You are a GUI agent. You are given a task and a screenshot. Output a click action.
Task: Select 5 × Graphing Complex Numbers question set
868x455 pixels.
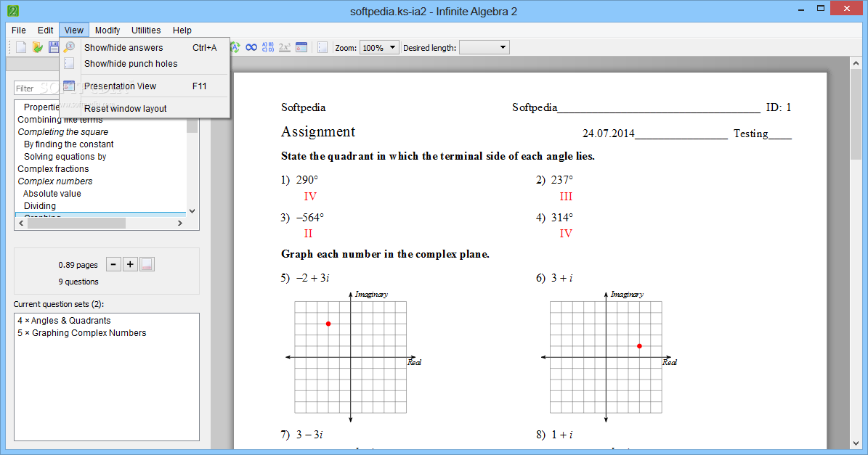pos(82,333)
